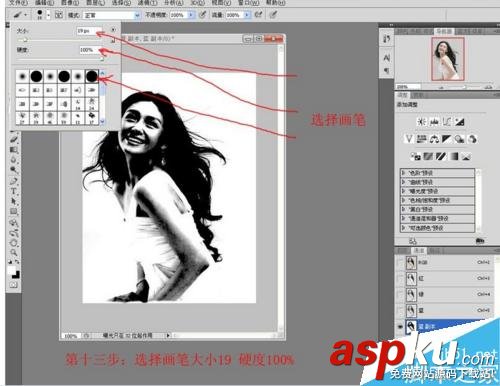Add a Curves adjustment

[447, 122]
